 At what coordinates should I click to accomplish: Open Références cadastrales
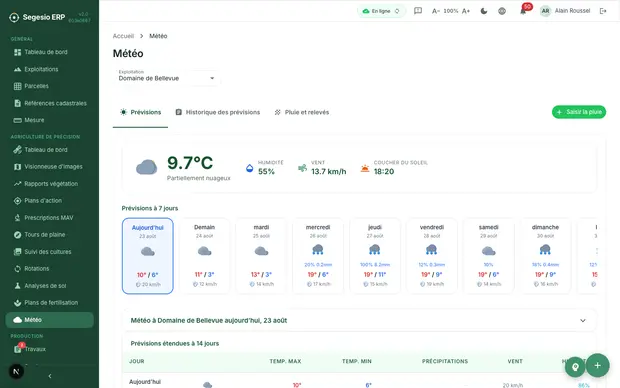click(x=49, y=103)
